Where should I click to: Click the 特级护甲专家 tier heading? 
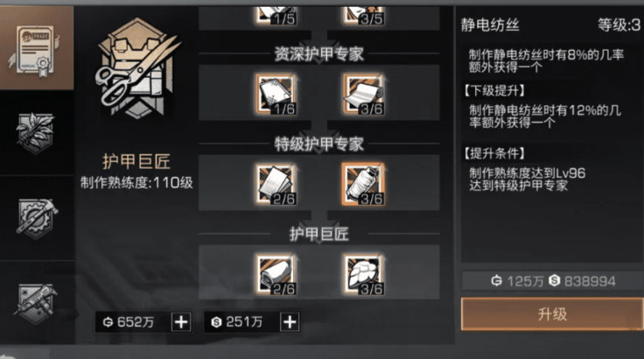pyautogui.click(x=319, y=144)
